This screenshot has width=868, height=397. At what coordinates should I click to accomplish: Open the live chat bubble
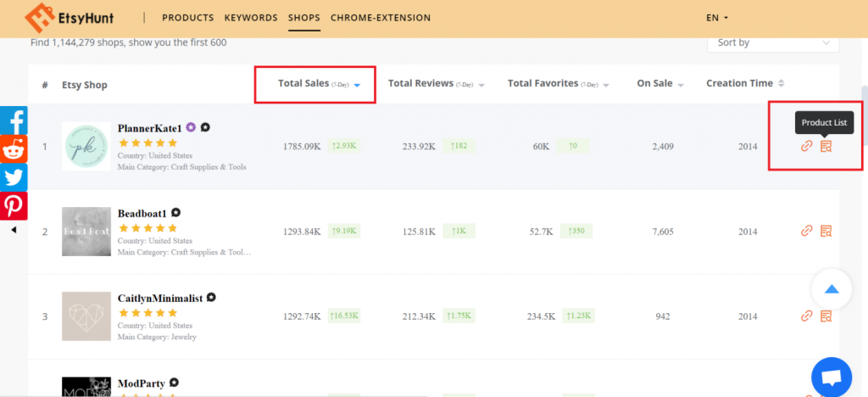(831, 377)
